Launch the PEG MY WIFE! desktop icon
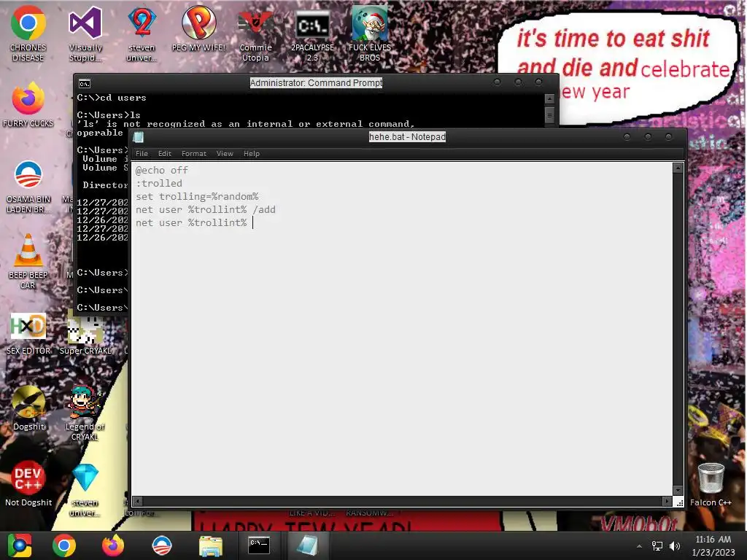Screen dimensions: 747x560 (x=198, y=28)
